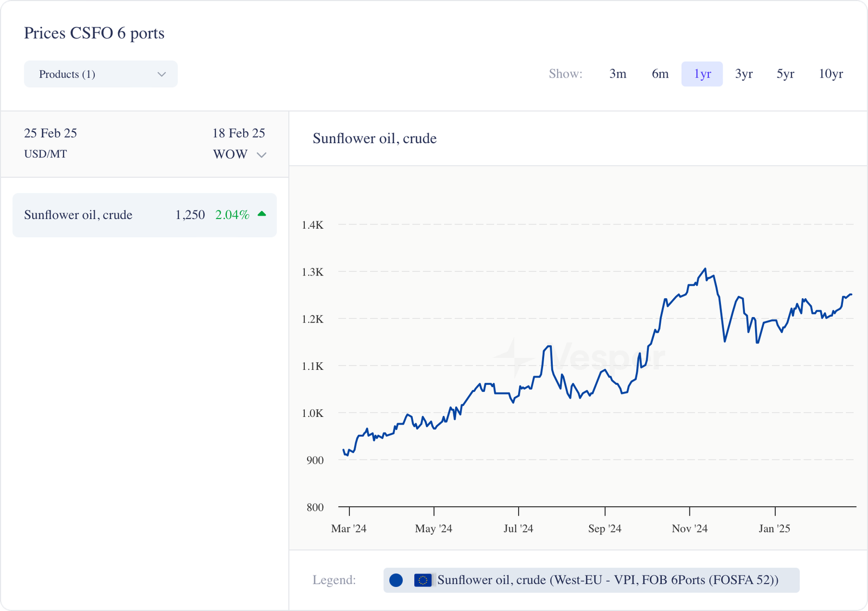This screenshot has width=868, height=611.
Task: Click the EU flag icon in legend
Action: (423, 580)
